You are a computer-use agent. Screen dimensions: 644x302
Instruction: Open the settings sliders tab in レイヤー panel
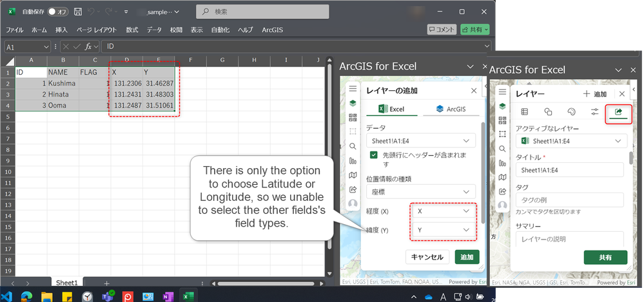pos(595,111)
